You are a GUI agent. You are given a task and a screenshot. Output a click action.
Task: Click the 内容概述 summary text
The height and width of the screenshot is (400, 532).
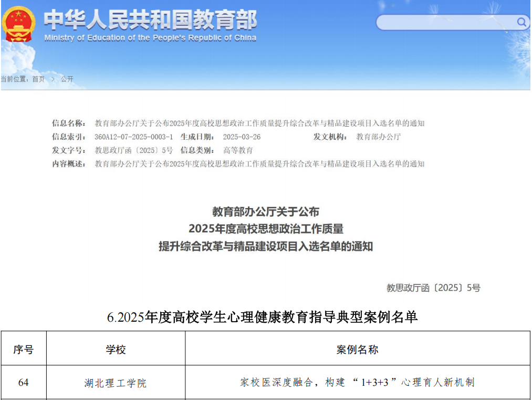pyautogui.click(x=259, y=164)
